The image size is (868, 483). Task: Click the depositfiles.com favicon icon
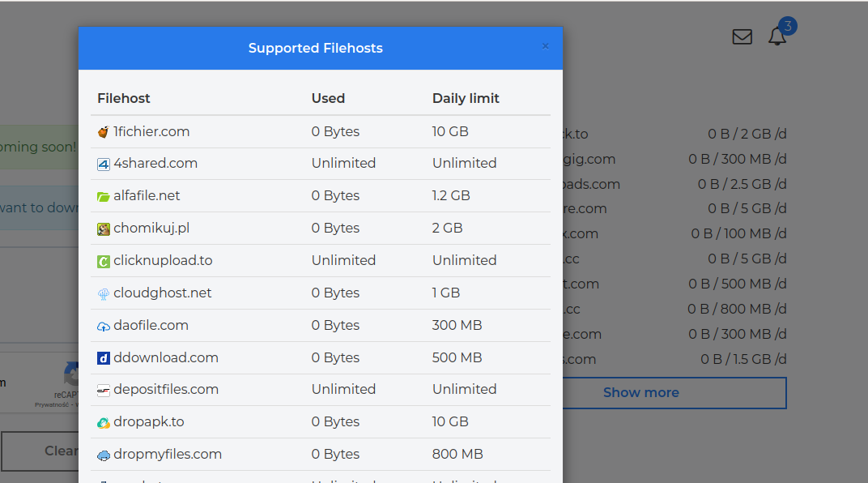click(103, 391)
